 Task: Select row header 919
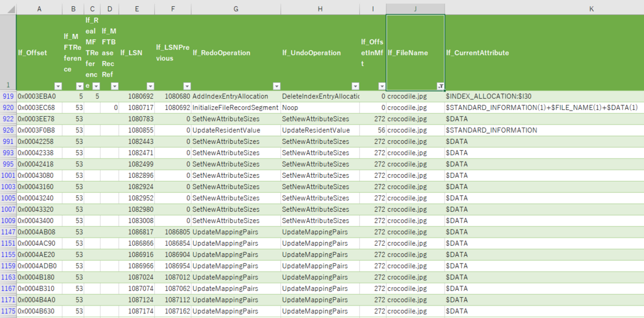(x=8, y=96)
